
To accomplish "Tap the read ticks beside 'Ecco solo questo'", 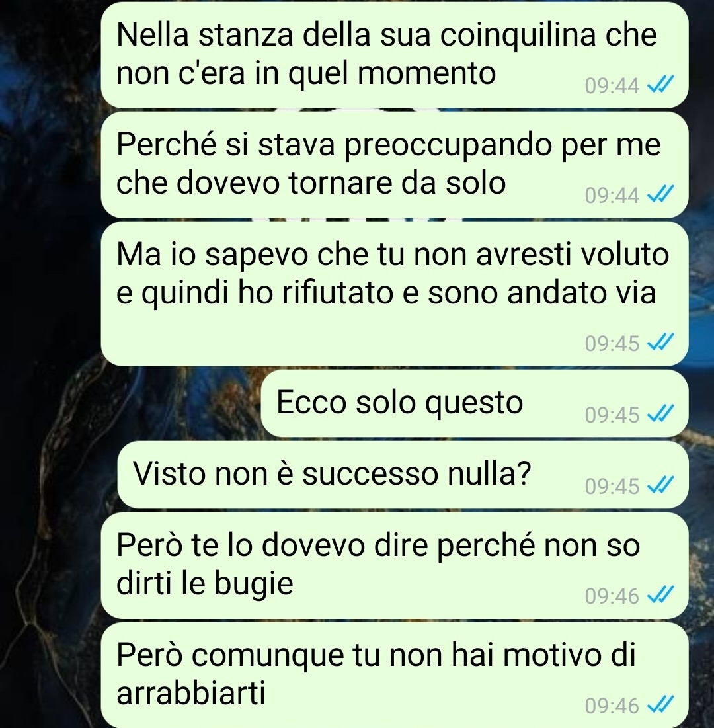I will [x=660, y=414].
